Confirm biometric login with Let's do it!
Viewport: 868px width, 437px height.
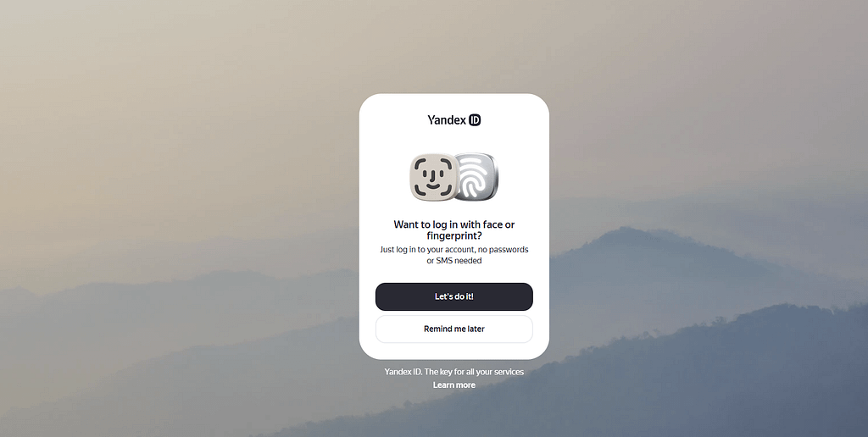tap(454, 296)
